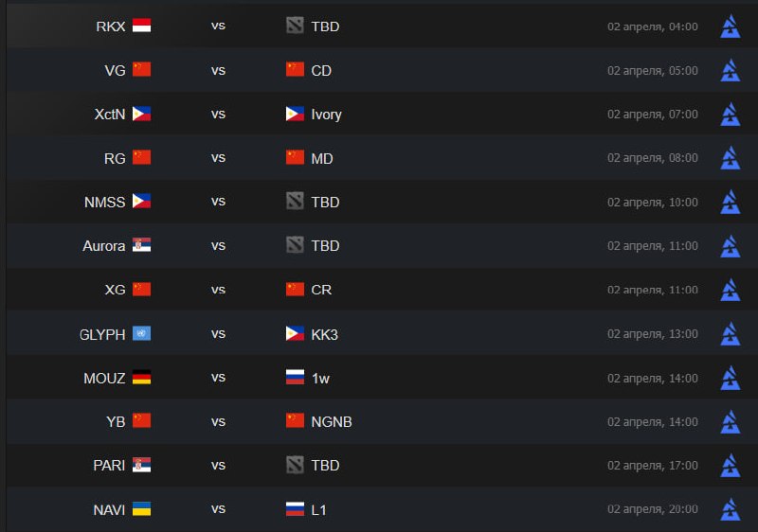Click the Ukrainian flag next to NAVI
Image resolution: width=758 pixels, height=532 pixels.
point(142,509)
